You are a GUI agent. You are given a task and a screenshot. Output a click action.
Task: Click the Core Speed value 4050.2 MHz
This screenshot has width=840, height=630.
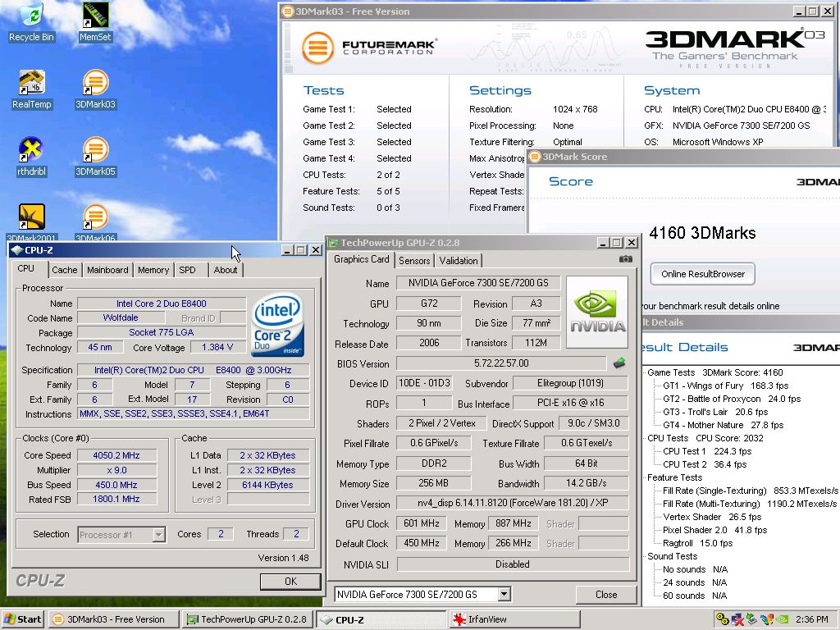point(116,455)
